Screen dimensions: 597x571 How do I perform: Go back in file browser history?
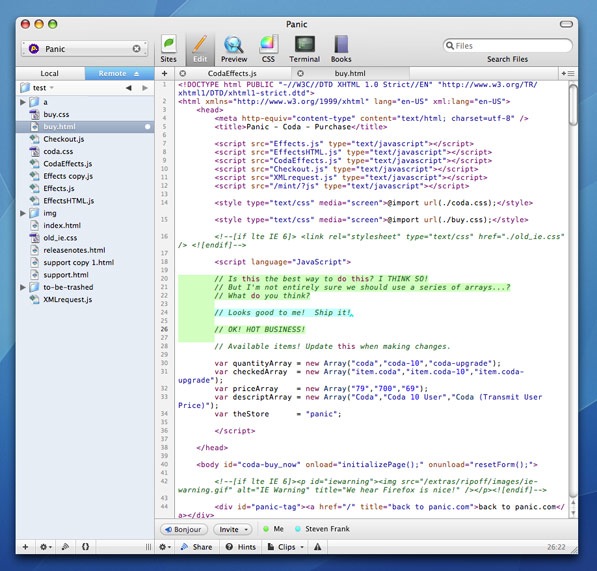pyautogui.click(x=129, y=88)
